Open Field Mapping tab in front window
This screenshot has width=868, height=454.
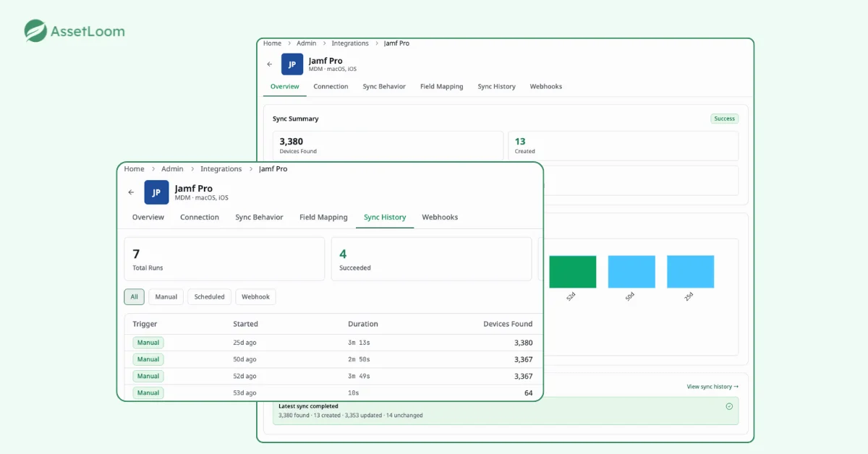[x=323, y=217]
